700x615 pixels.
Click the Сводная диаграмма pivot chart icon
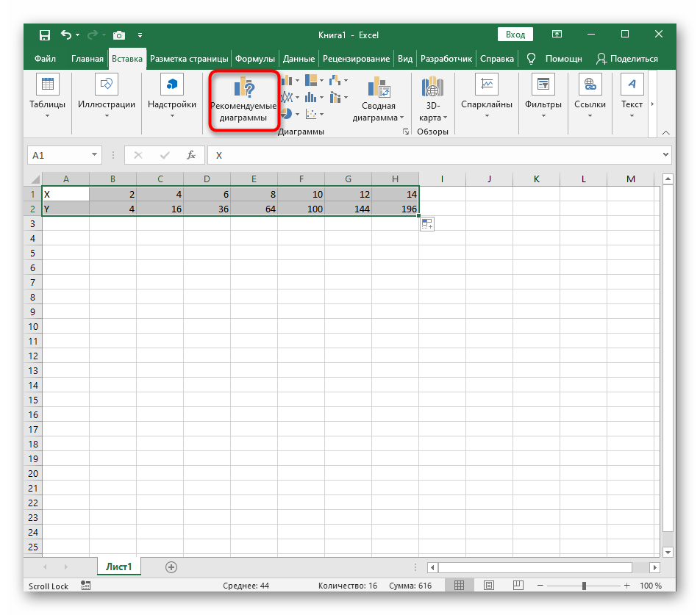[x=379, y=87]
